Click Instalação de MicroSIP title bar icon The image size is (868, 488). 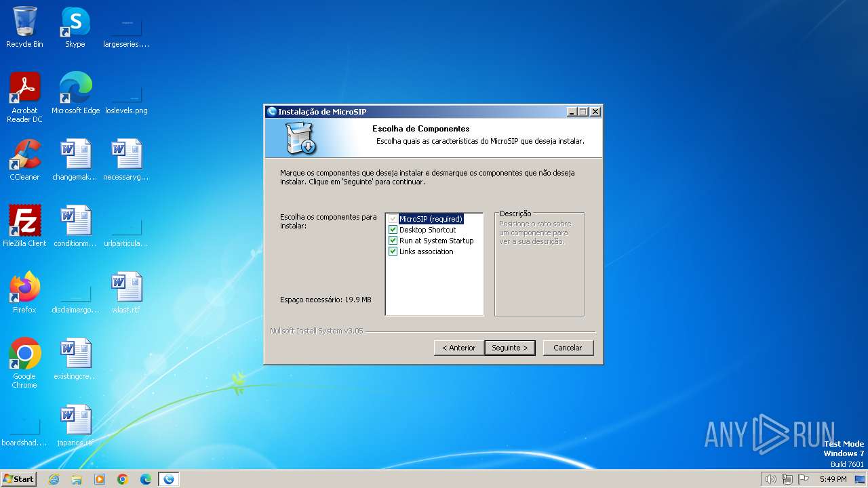point(272,112)
